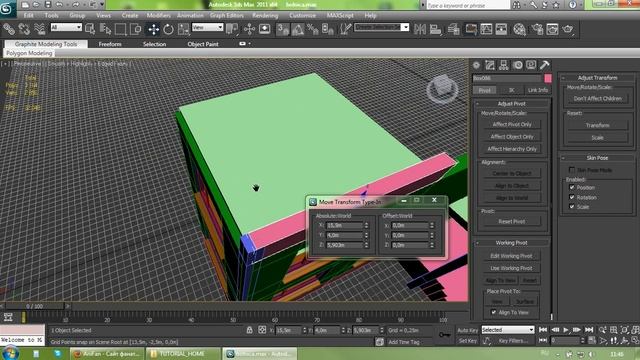Open the named selection sets dropdown

pyautogui.click(x=382, y=27)
